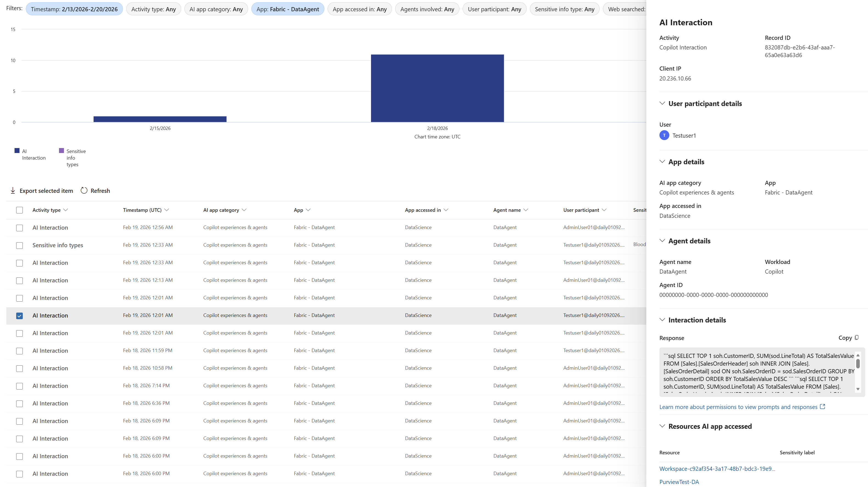Open the Agents involved: Any filter

pyautogui.click(x=427, y=9)
